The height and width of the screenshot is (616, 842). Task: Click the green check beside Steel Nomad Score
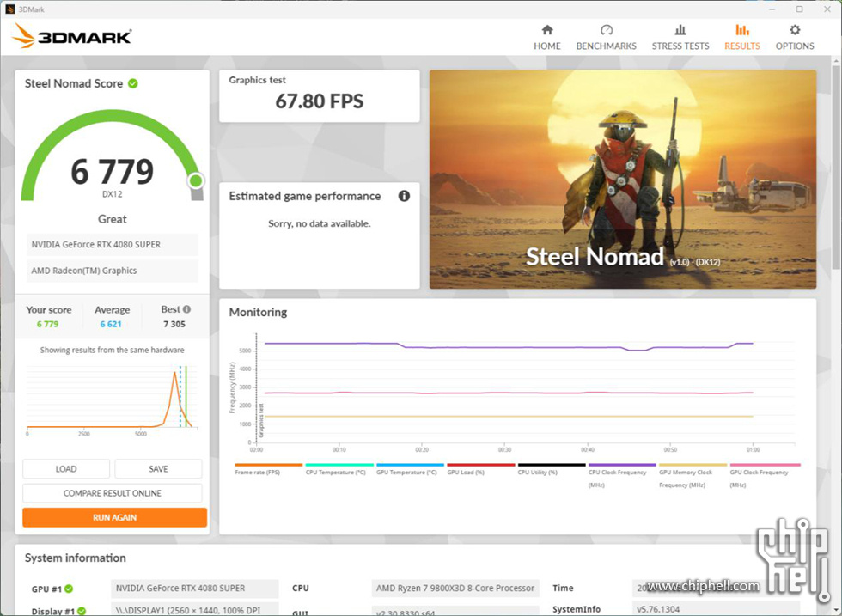[x=133, y=84]
